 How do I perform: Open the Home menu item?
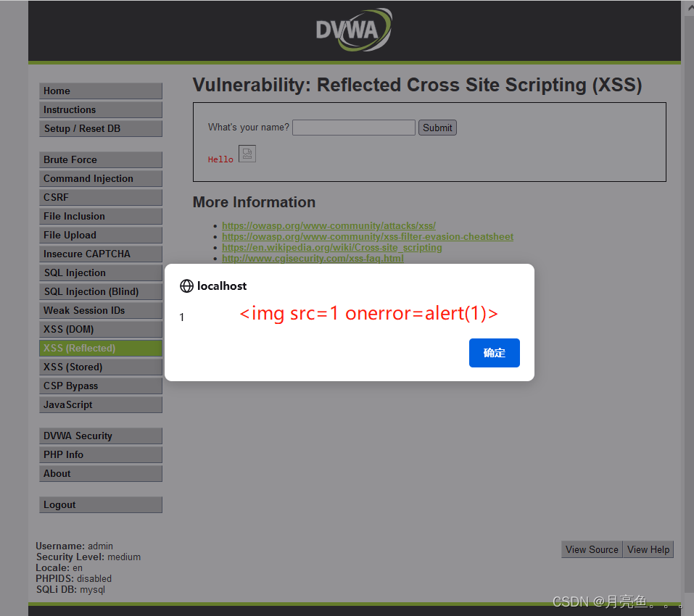[101, 91]
